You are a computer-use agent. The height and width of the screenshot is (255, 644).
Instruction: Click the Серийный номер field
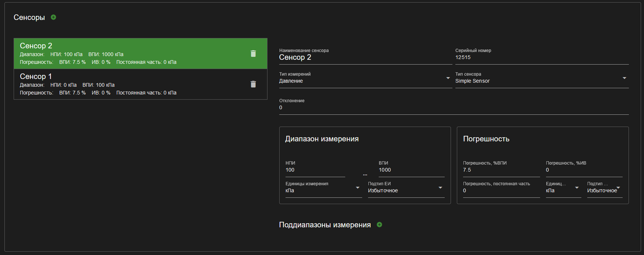(542, 56)
